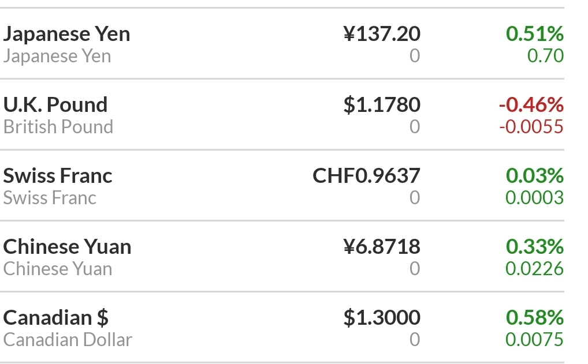Click the Canadian Dollar subtitle text
This screenshot has width=588, height=364.
point(68,340)
